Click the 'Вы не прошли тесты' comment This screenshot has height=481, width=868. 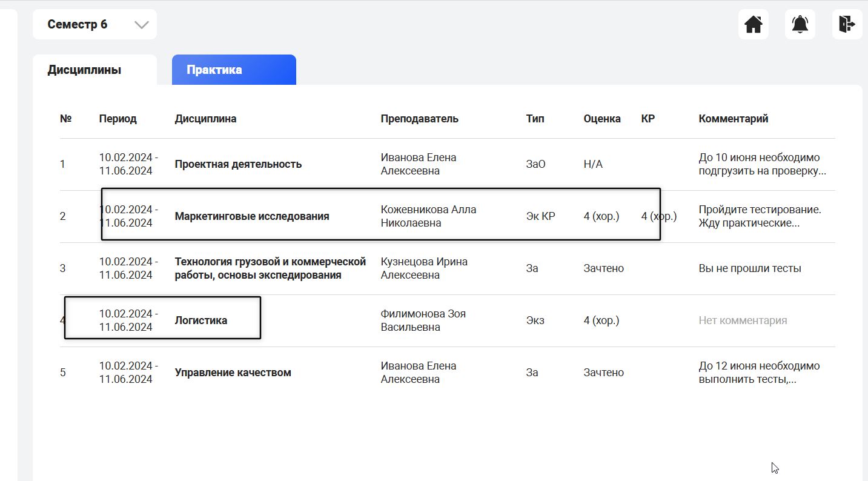749,268
